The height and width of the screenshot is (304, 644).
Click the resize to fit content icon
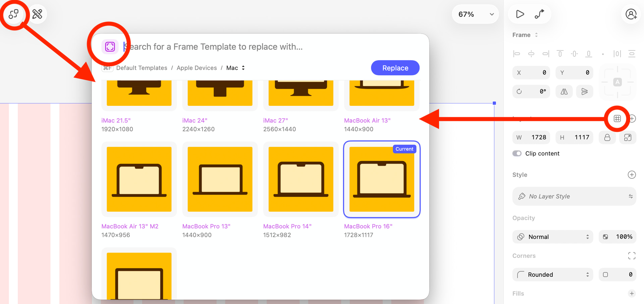tap(628, 137)
